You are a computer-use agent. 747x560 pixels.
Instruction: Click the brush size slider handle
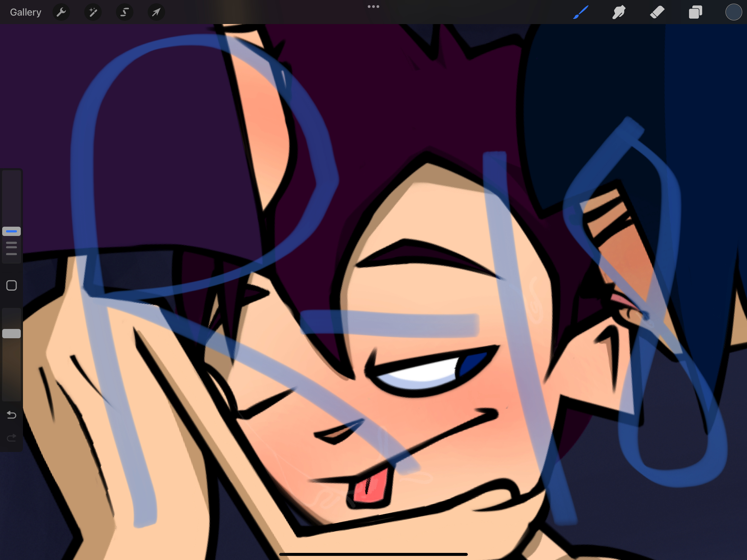click(x=11, y=231)
